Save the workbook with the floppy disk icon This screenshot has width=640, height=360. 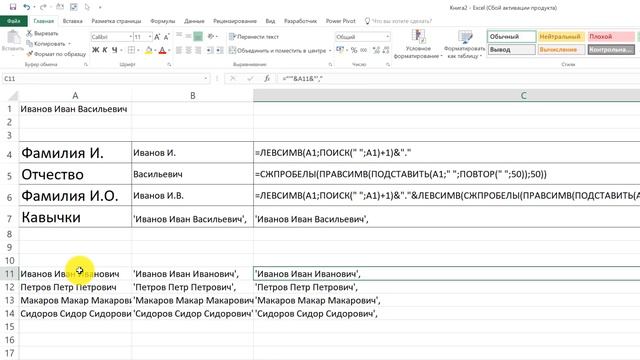[x=13, y=7]
